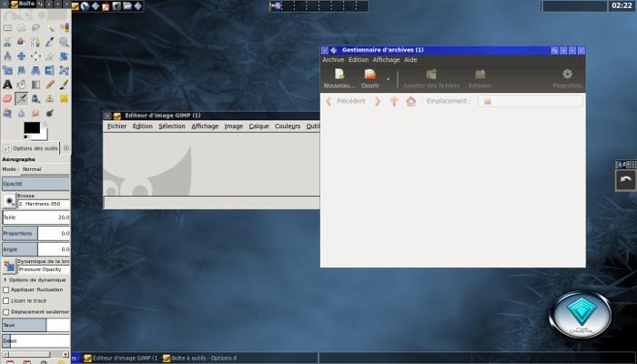
Task: Open Sélection menu in GIMP editor
Action: (x=172, y=126)
